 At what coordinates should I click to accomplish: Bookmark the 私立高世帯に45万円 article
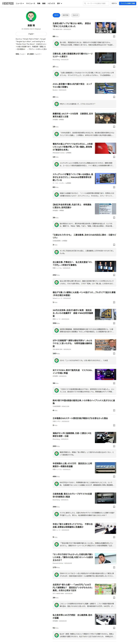tap(114, 628)
